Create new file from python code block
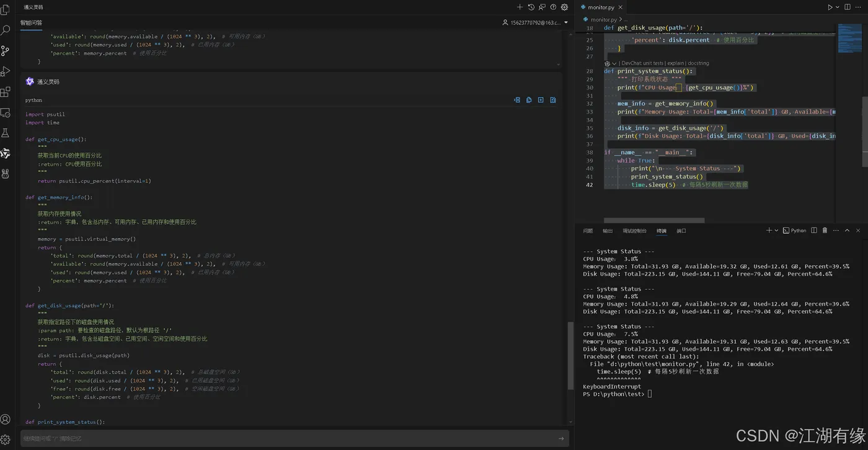 coord(541,100)
